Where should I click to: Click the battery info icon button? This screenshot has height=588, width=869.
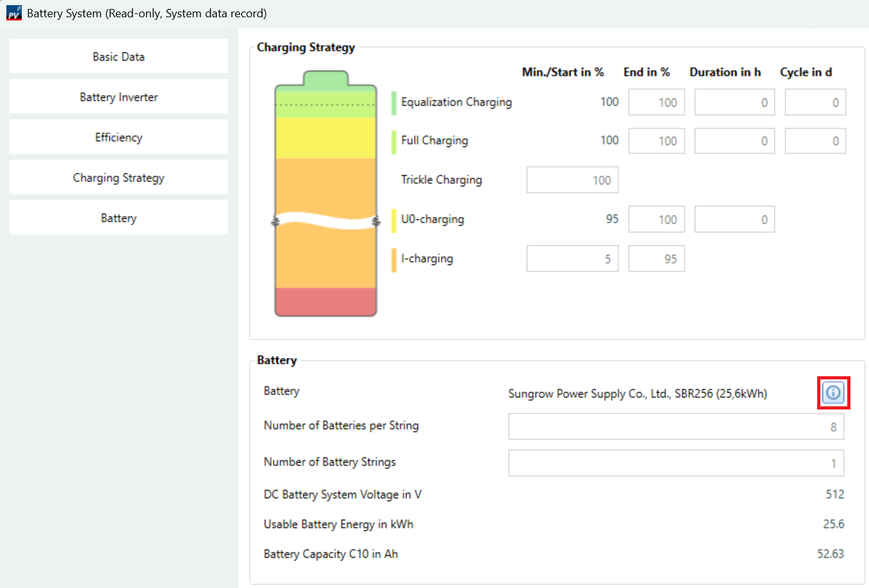click(833, 393)
